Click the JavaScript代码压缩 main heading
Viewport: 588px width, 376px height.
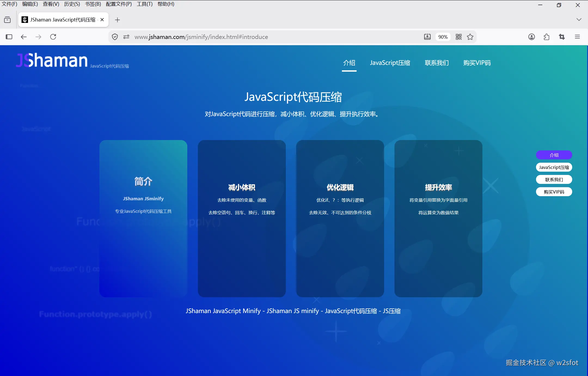(x=293, y=97)
